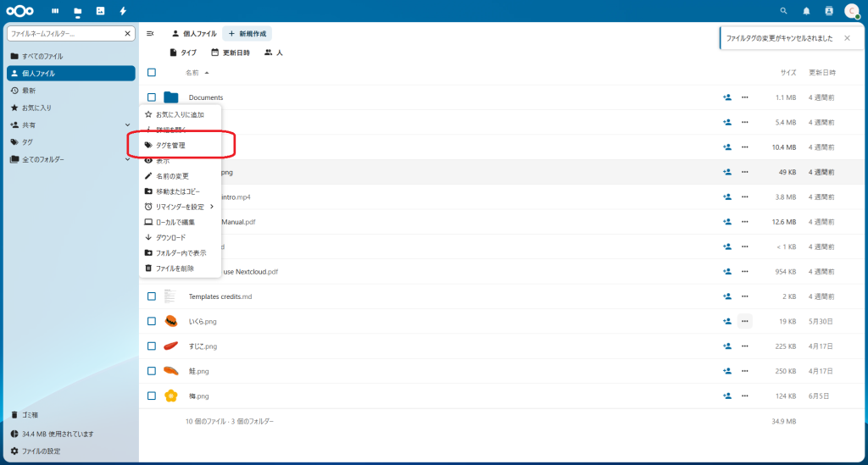Expand the 全てのフォルダー tree chevron
868x465 pixels.
coord(127,159)
